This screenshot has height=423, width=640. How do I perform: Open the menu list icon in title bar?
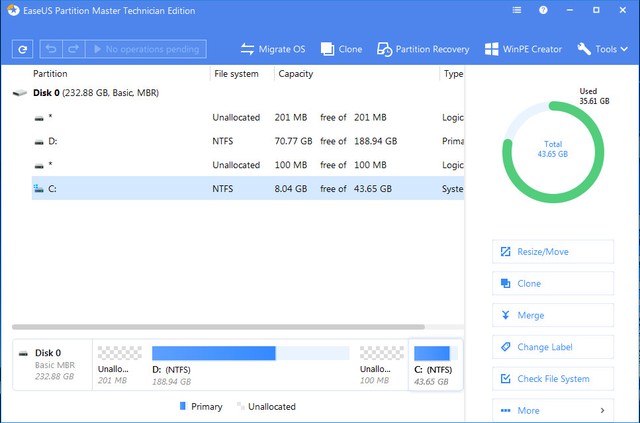517,10
